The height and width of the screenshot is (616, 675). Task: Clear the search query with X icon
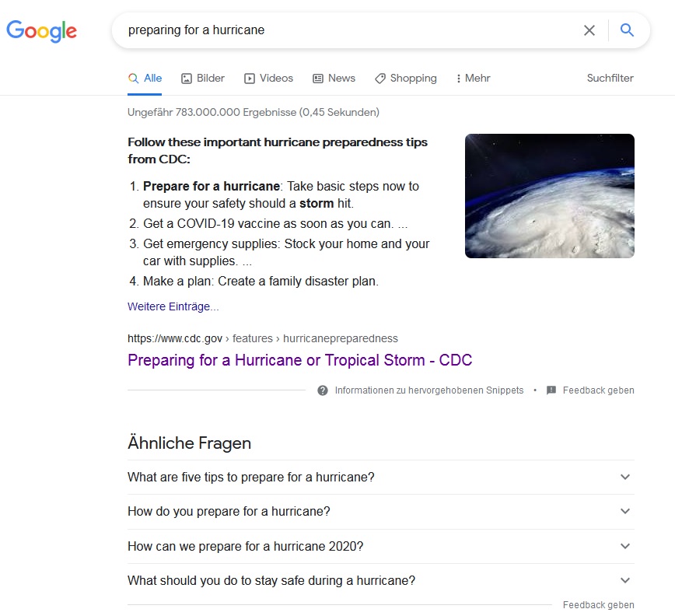point(589,30)
